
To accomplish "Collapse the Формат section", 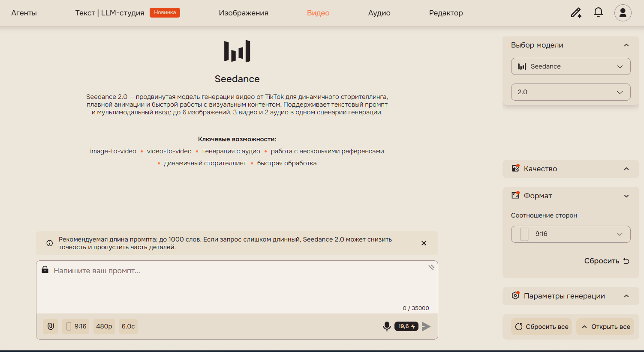I will pyautogui.click(x=626, y=196).
